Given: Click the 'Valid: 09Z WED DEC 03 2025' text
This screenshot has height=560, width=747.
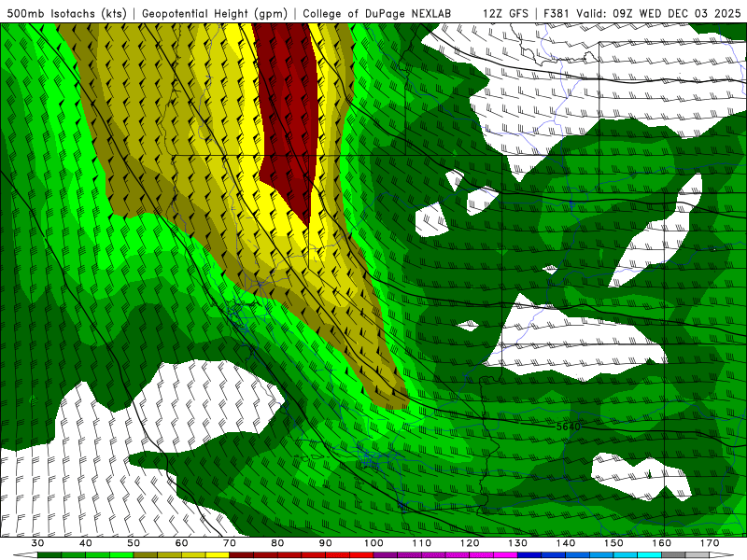Looking at the screenshot, I should [658, 13].
